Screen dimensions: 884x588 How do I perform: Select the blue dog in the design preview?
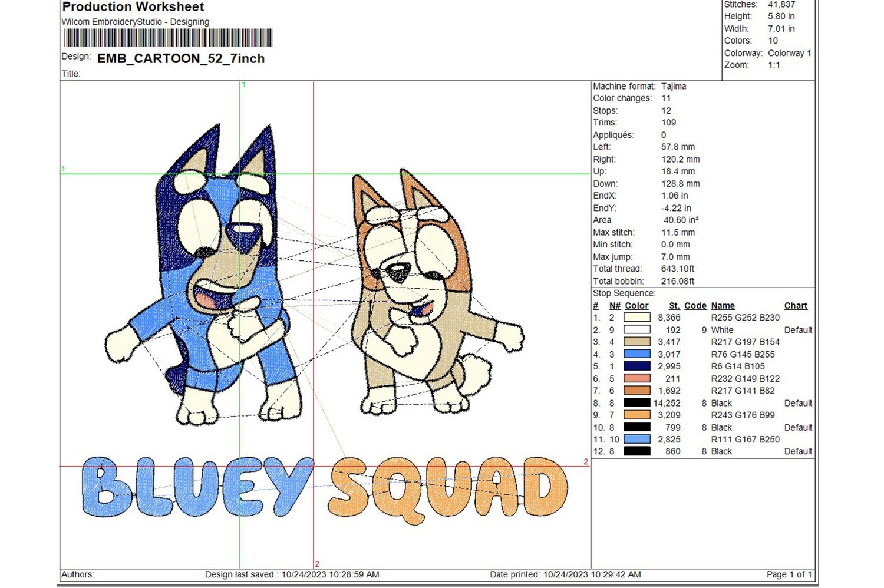coord(203,274)
